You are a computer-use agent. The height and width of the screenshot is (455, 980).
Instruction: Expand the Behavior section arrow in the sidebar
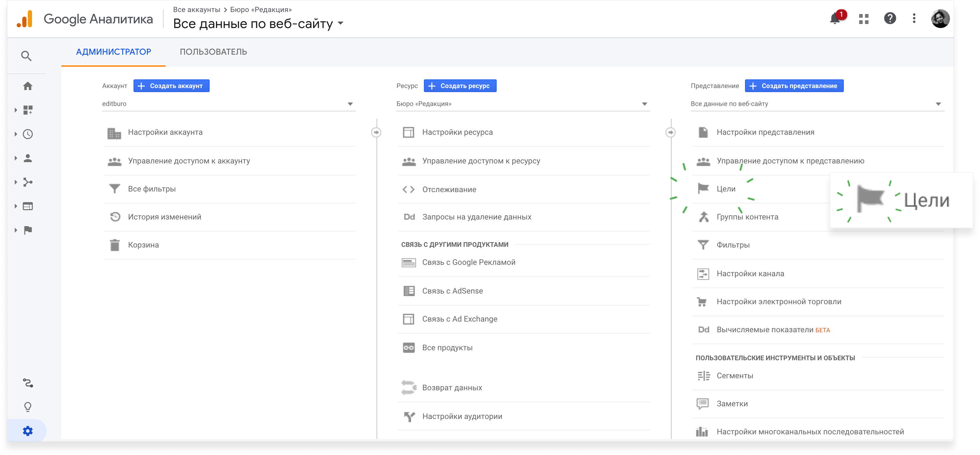16,206
